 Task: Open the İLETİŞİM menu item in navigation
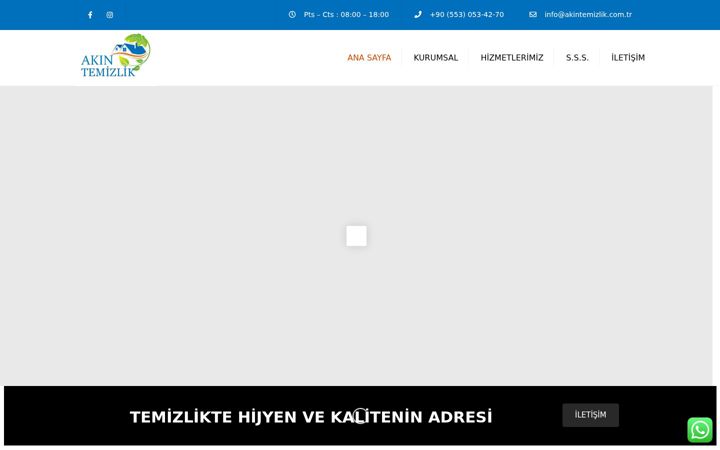(628, 57)
